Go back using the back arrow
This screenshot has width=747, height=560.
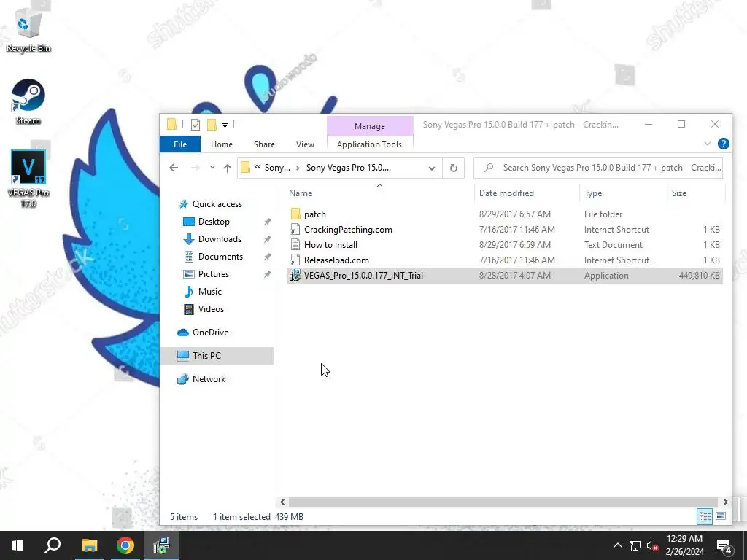174,168
